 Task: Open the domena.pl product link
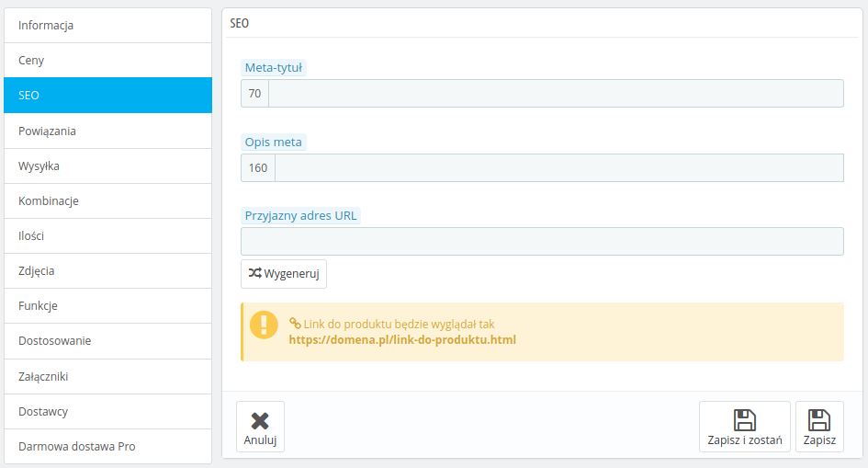click(x=402, y=339)
